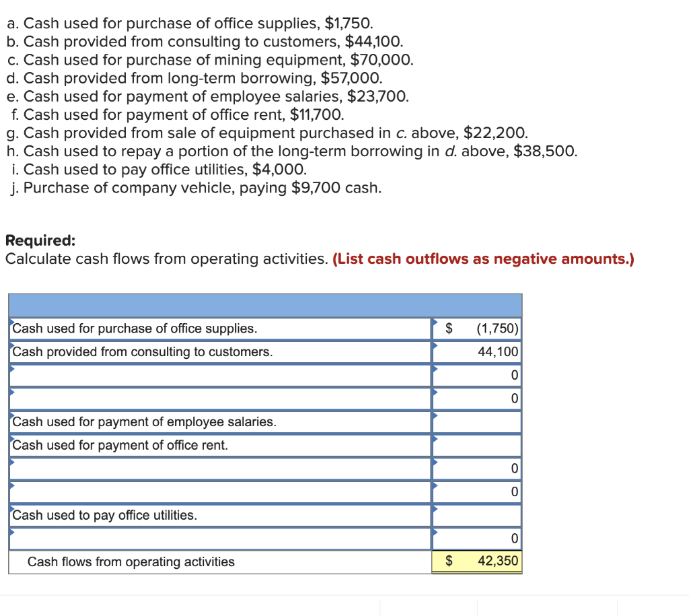Select the 'Cash used for payment of employee salaries.' cell
689x616 pixels.
[x=220, y=422]
